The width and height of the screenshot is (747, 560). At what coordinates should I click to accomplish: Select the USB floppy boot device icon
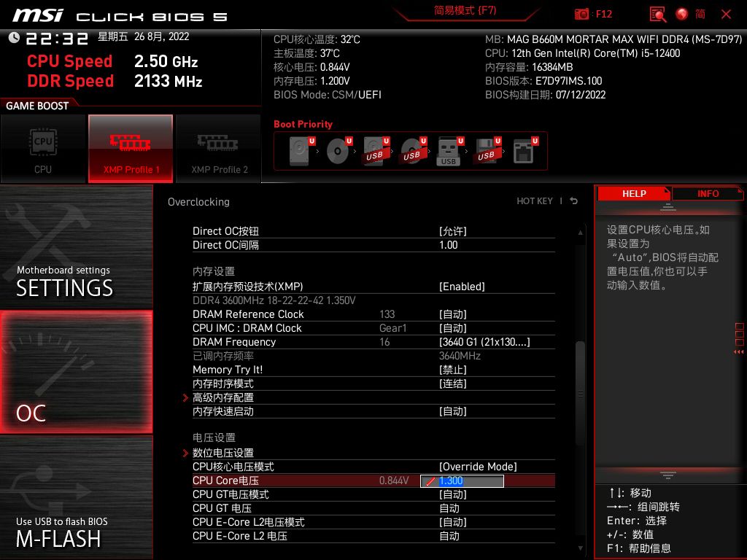point(487,151)
